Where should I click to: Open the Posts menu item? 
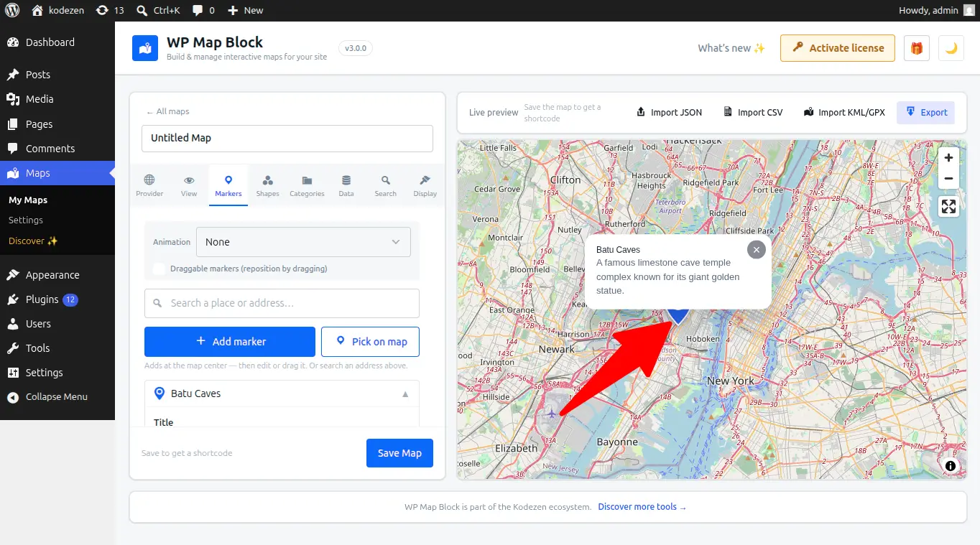click(57, 75)
